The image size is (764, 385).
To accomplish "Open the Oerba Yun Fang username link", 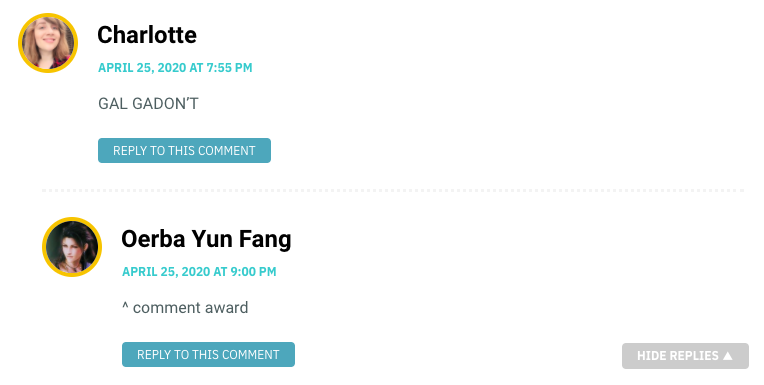I will point(206,239).
